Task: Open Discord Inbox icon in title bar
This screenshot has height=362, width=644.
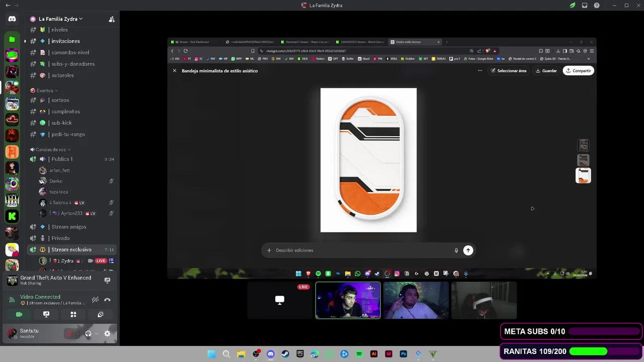Action: (585, 6)
